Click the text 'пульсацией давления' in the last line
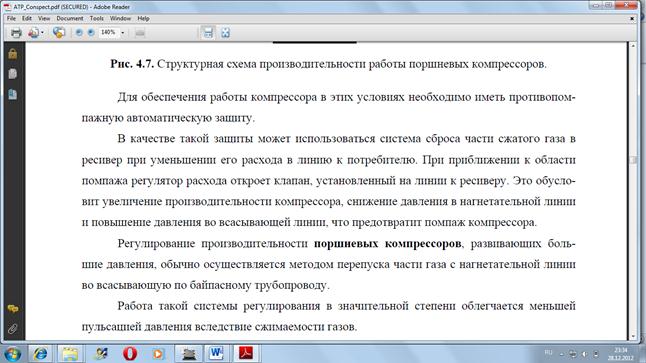The height and width of the screenshot is (363, 646). (x=136, y=327)
